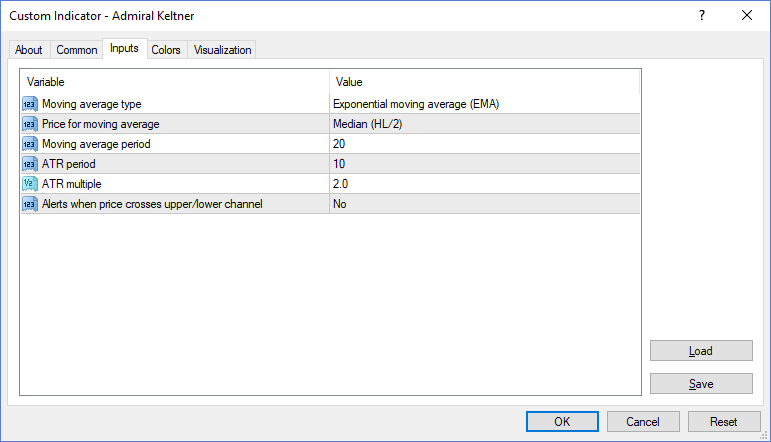771x442 pixels.
Task: Click 'Alerts when price crosses upper/lower channel'
Action: (x=152, y=204)
